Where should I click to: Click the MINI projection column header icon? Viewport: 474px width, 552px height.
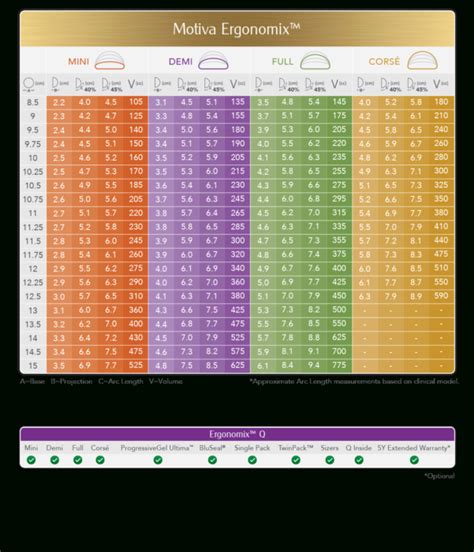59,85
